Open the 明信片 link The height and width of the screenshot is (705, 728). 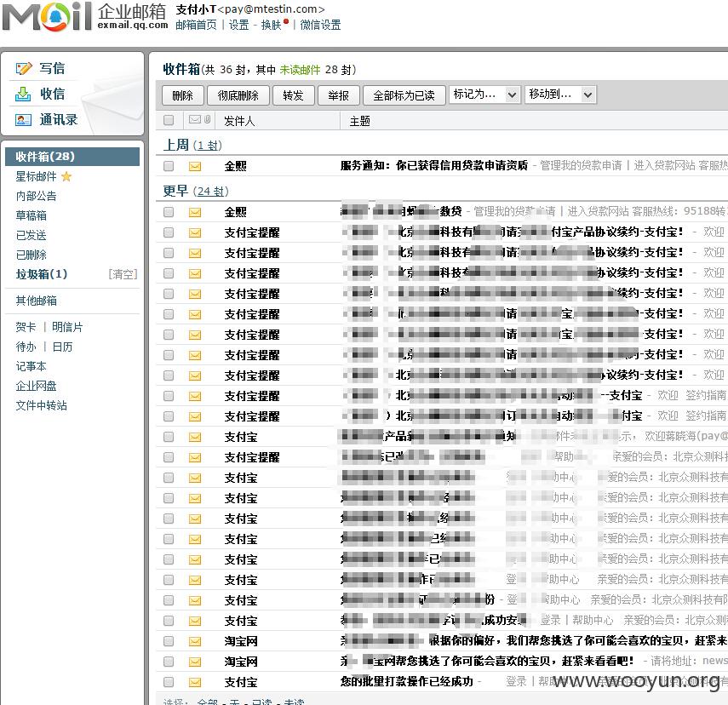pyautogui.click(x=67, y=327)
